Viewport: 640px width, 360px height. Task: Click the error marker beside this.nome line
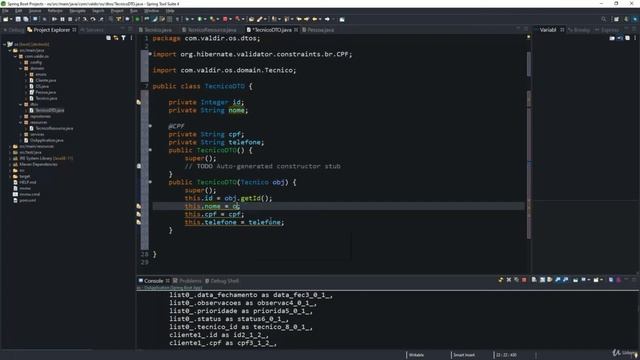[x=139, y=206]
